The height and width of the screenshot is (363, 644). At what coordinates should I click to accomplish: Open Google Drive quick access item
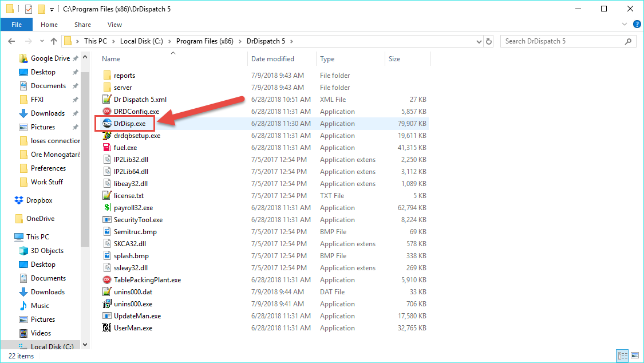click(45, 58)
